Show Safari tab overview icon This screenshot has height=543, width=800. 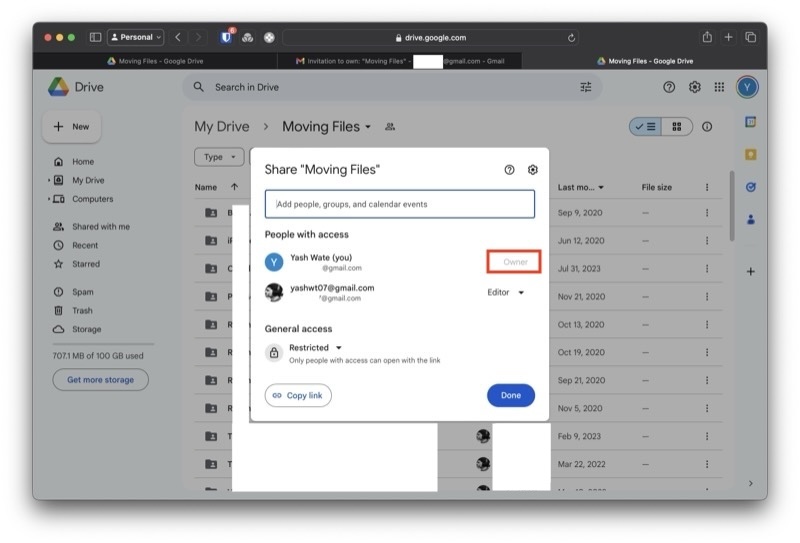click(751, 37)
